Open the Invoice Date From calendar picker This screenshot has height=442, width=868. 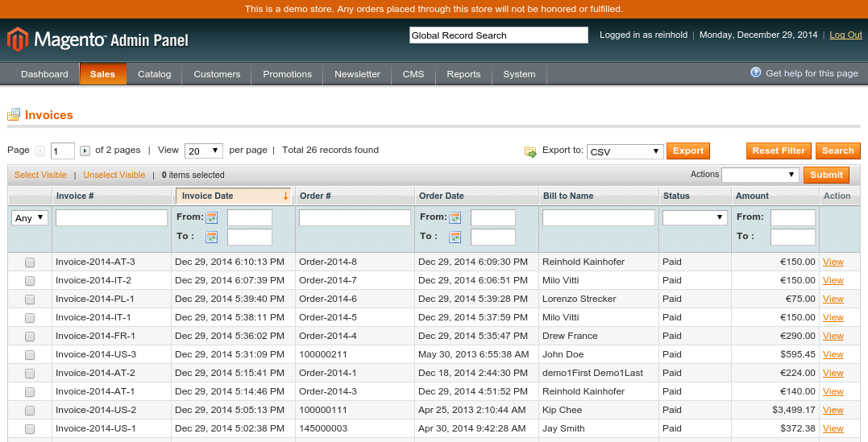(x=212, y=217)
